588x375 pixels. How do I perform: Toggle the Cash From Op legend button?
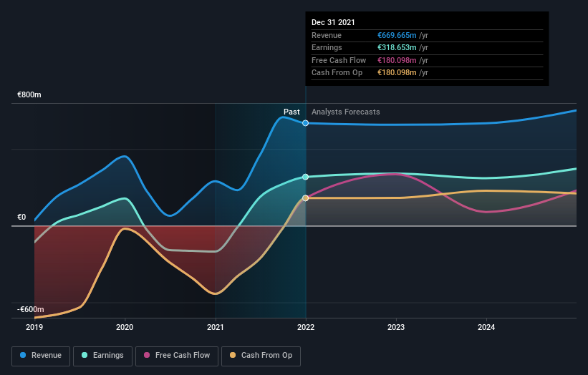pyautogui.click(x=261, y=356)
